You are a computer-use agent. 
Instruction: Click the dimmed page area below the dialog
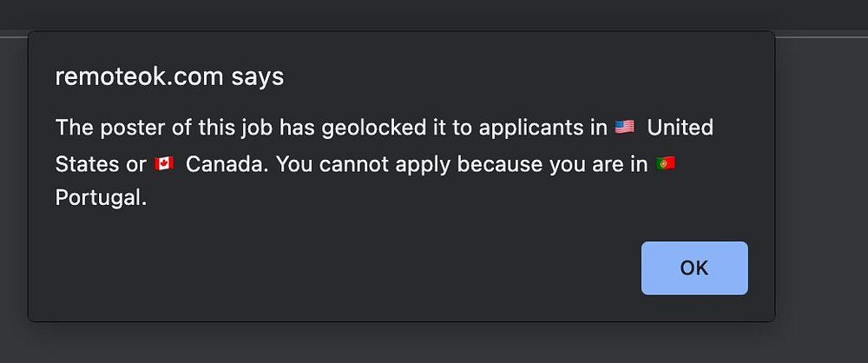pyautogui.click(x=434, y=343)
